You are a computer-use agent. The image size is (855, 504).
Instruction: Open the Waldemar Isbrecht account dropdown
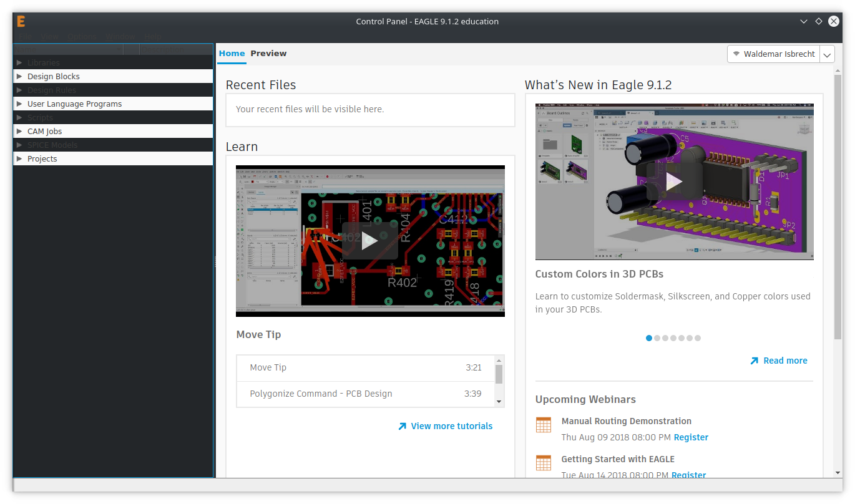click(x=826, y=54)
